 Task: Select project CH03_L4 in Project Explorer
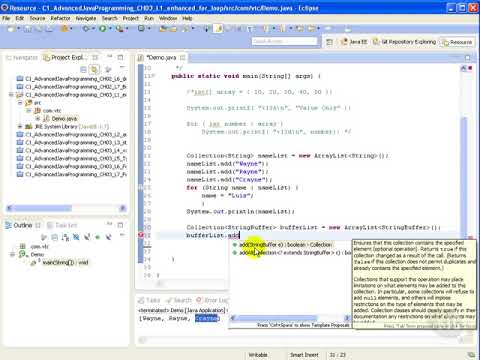pos(72,151)
